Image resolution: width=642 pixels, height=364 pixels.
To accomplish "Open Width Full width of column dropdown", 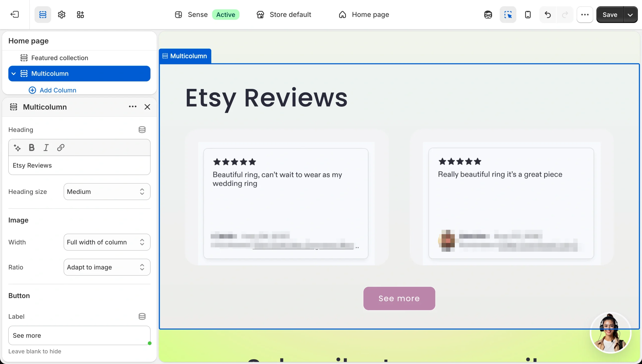I will [x=107, y=242].
